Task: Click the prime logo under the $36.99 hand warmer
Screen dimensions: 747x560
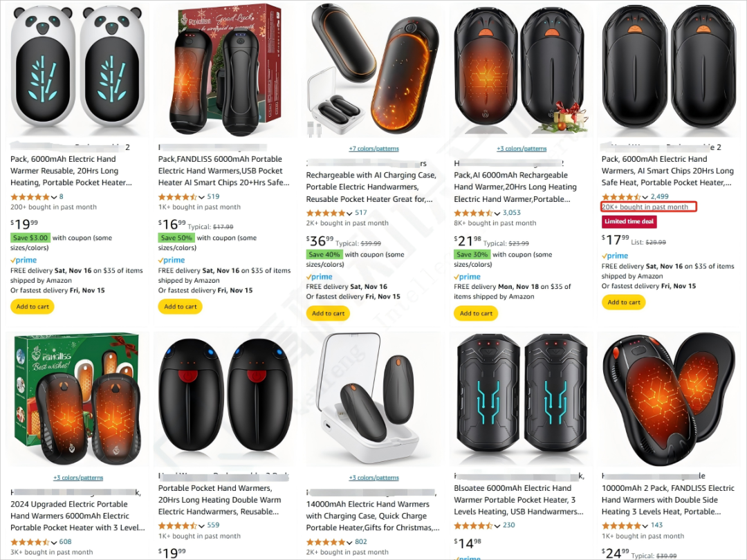Action: (319, 277)
